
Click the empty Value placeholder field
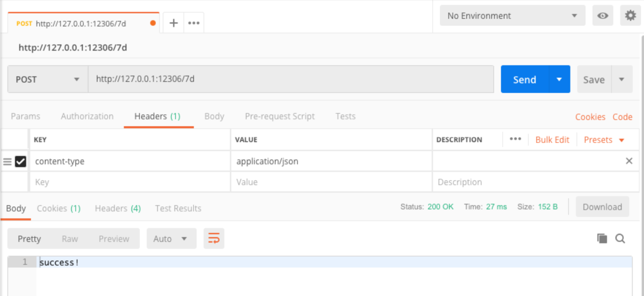coord(331,182)
